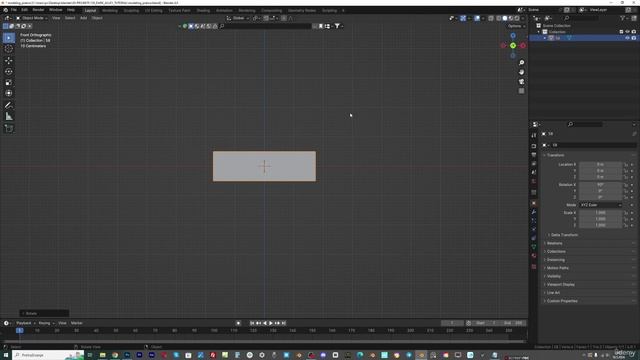Toggle viewport overlays

pyautogui.click(x=477, y=18)
